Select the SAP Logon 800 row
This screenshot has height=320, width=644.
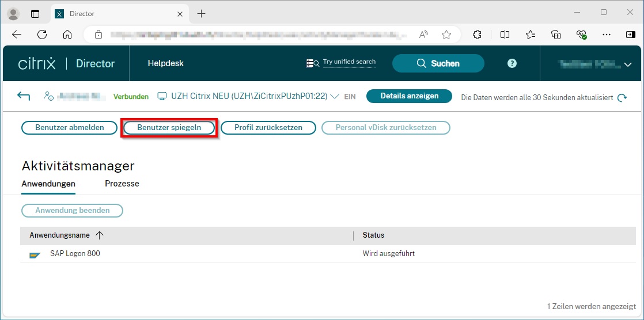[230, 254]
